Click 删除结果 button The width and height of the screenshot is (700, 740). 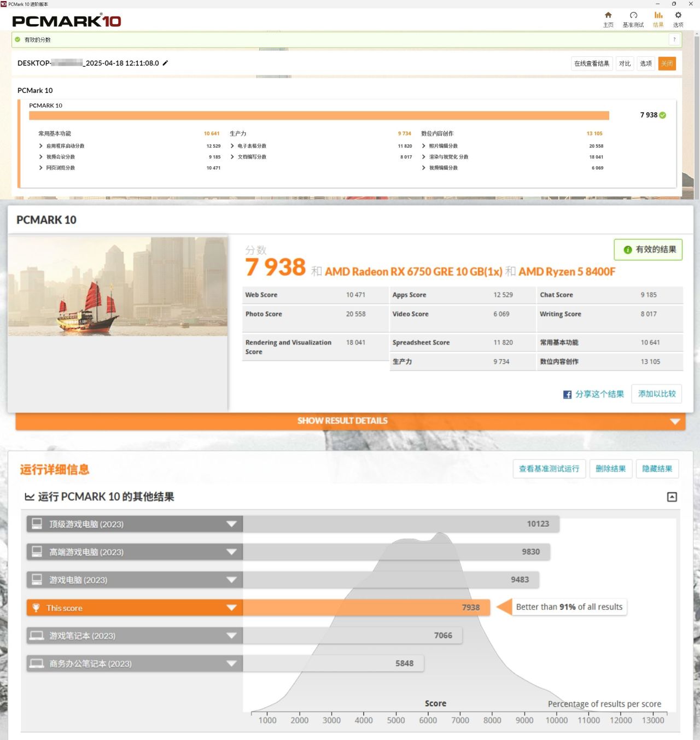point(610,469)
